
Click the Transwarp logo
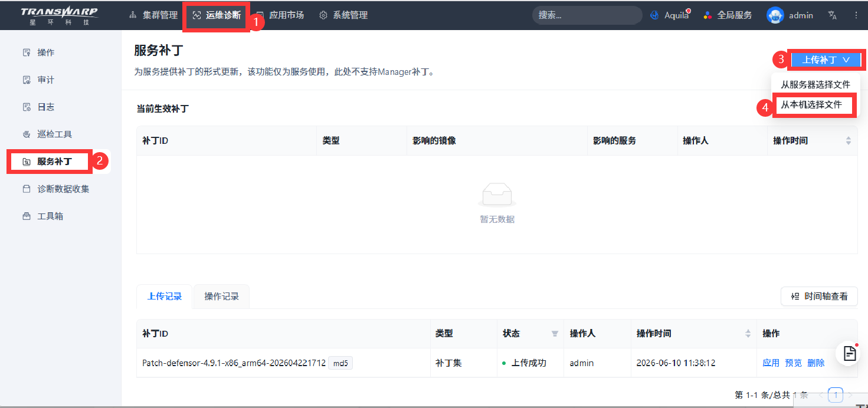click(x=59, y=16)
